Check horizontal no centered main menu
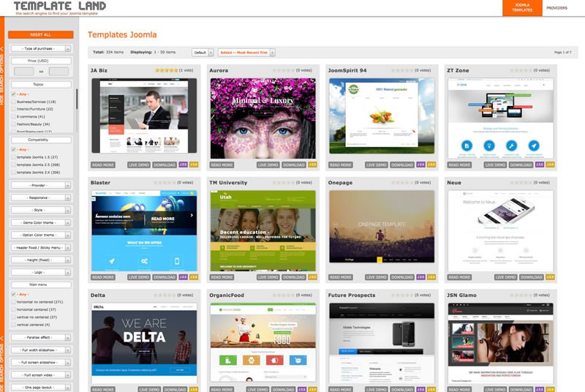 [x=13, y=302]
